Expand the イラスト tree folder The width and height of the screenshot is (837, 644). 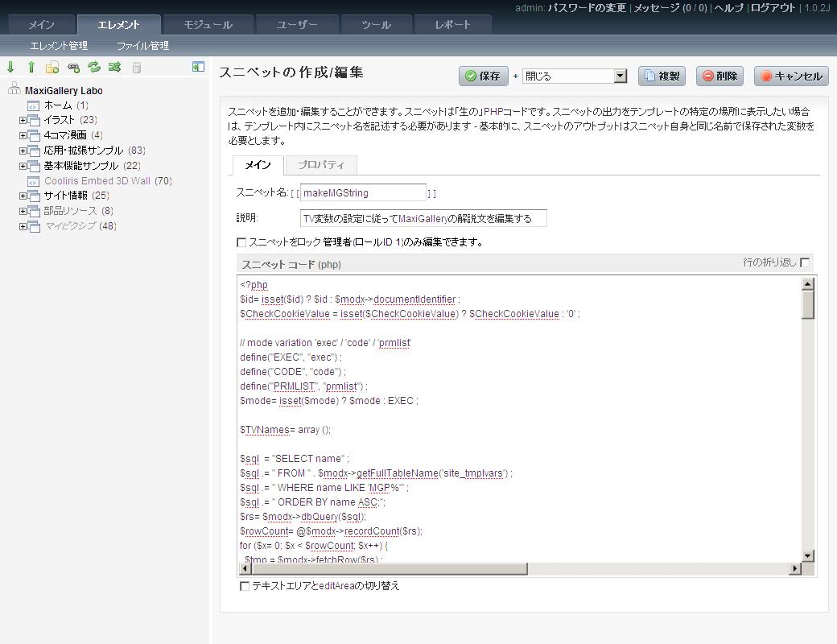click(x=23, y=120)
